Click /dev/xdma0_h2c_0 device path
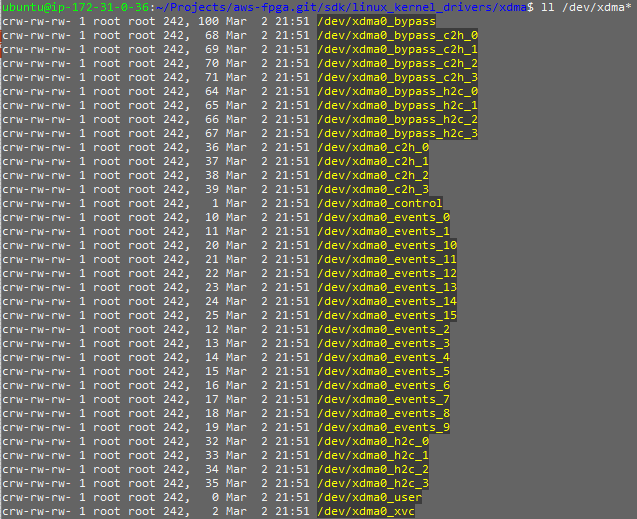The height and width of the screenshot is (519, 637). coord(373,442)
